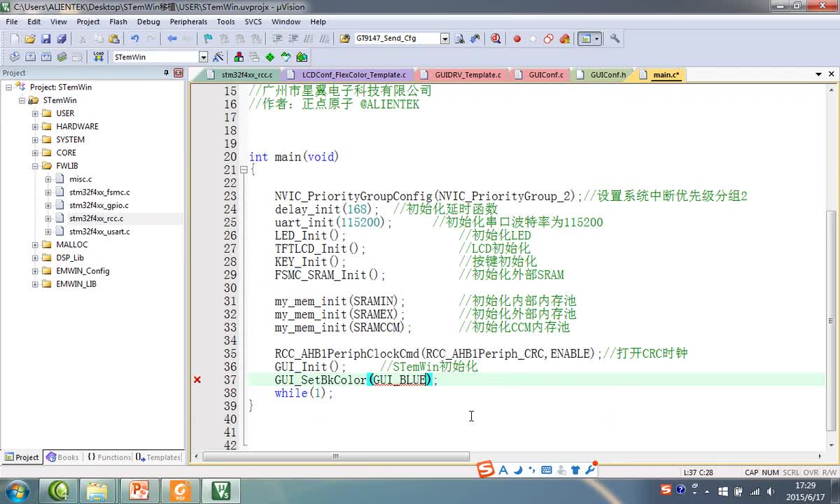Toggle the window layout toolbar button
The width and height of the screenshot is (840, 504).
(x=586, y=38)
